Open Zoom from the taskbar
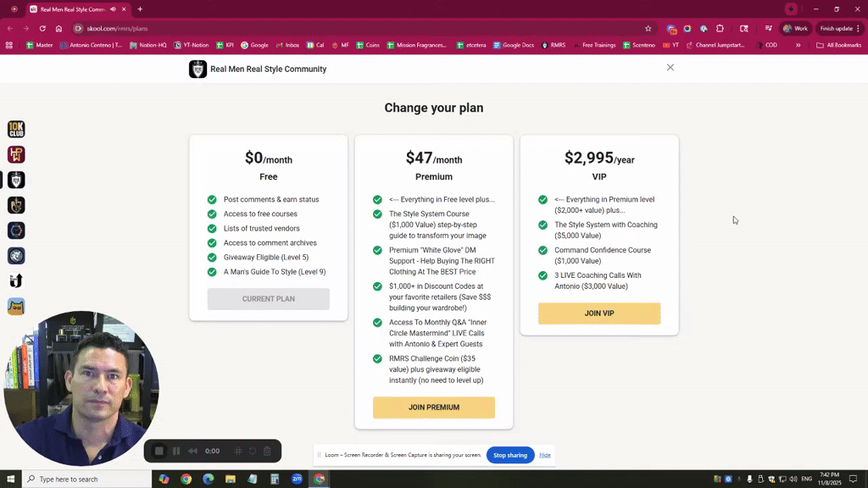The height and width of the screenshot is (488, 868). [297, 480]
